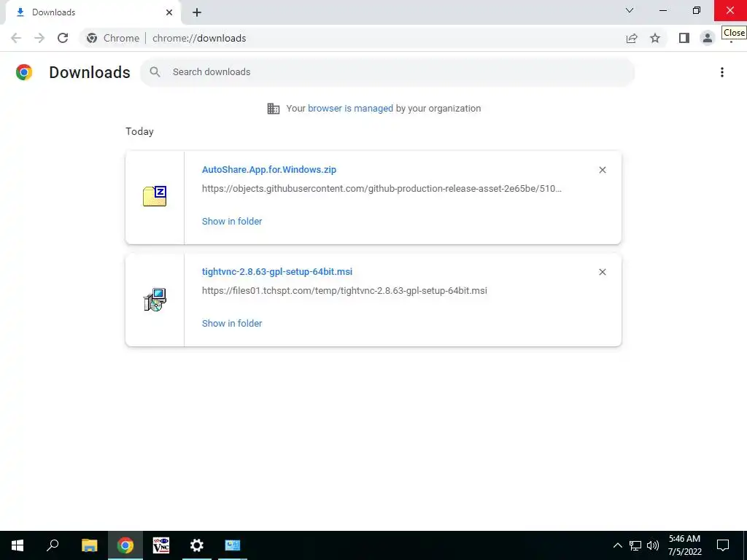This screenshot has height=560, width=747.
Task: Click the Chrome site info icon in address bar
Action: (x=92, y=38)
